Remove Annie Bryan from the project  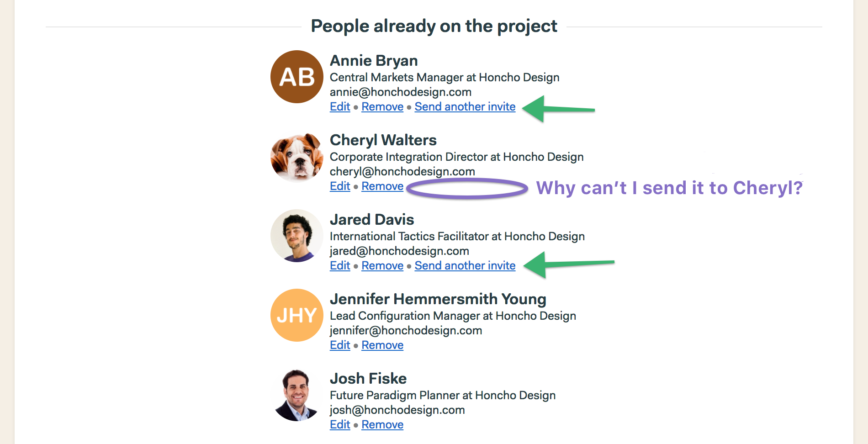pos(382,107)
